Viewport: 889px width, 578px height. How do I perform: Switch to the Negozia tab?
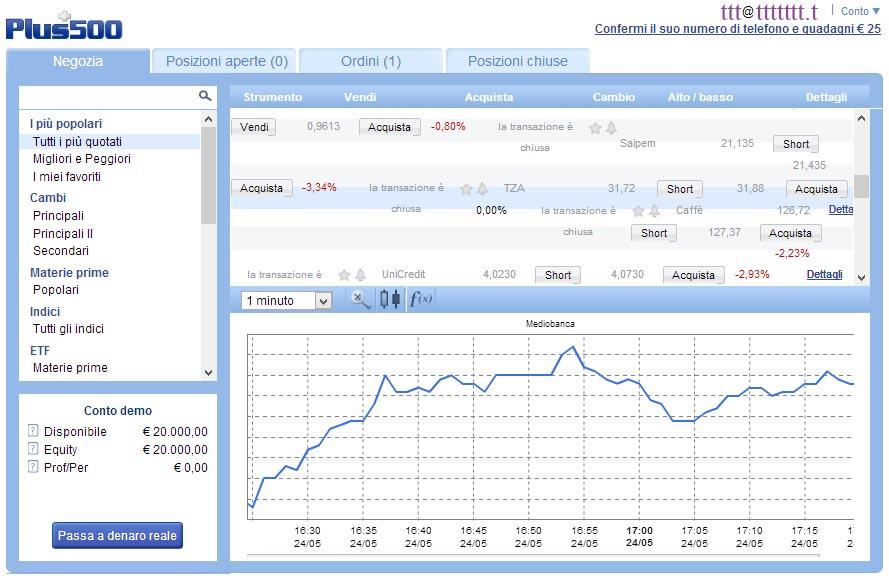click(78, 61)
